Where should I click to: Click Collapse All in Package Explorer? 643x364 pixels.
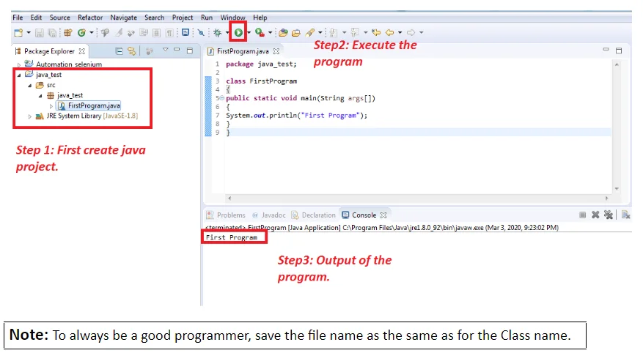pos(119,51)
